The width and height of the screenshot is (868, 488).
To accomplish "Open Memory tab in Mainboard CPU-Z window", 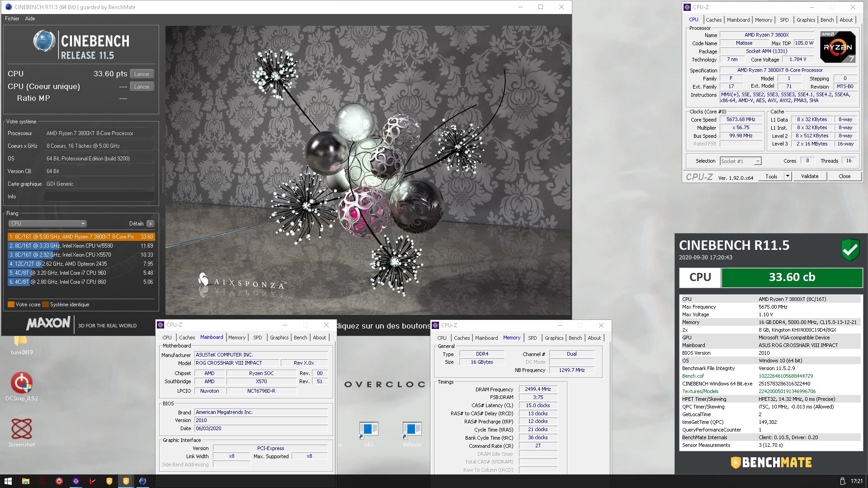I will [x=236, y=338].
